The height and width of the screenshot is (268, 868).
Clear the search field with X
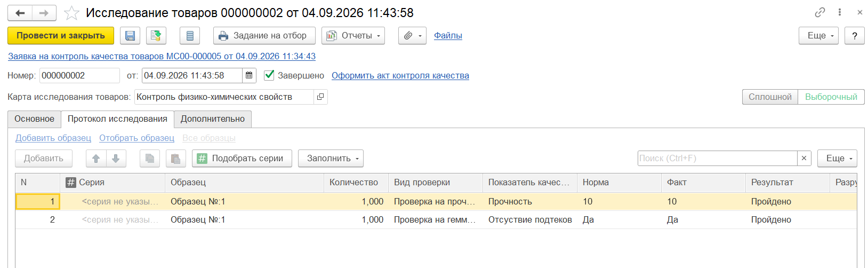[804, 158]
